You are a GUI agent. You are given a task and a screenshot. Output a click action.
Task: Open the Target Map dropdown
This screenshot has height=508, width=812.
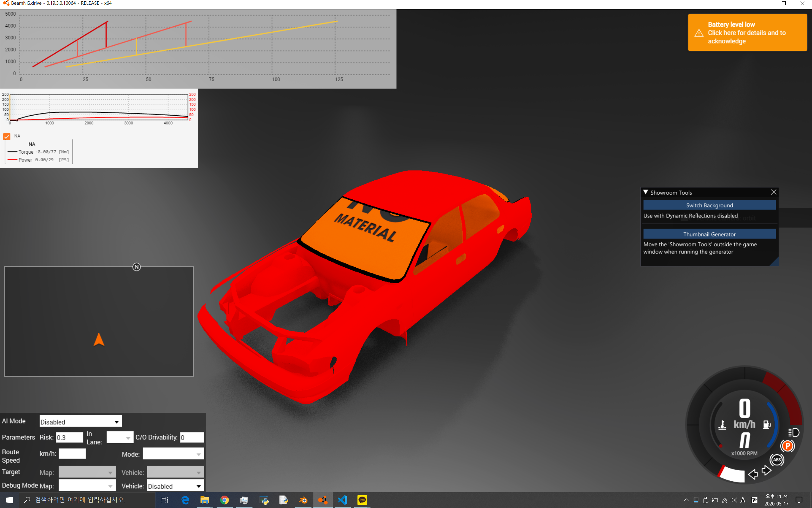[x=87, y=472]
